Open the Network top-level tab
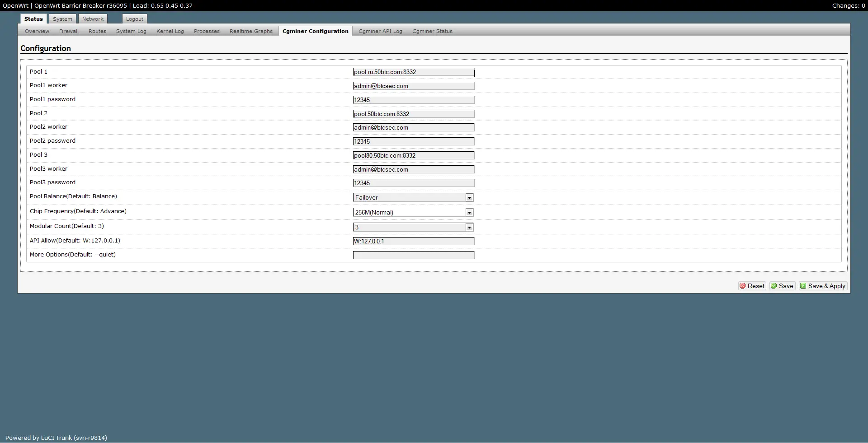This screenshot has width=868, height=443. [93, 19]
